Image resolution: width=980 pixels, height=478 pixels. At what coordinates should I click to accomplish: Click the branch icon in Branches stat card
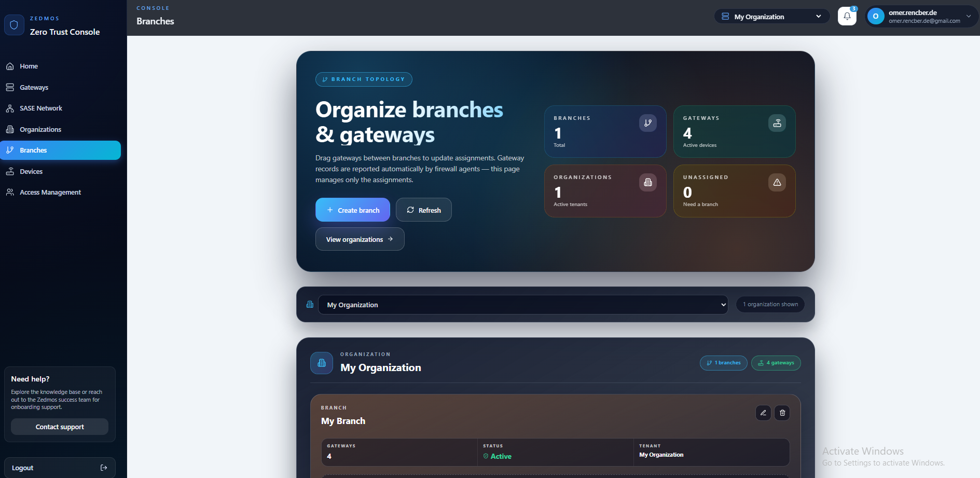pos(648,123)
